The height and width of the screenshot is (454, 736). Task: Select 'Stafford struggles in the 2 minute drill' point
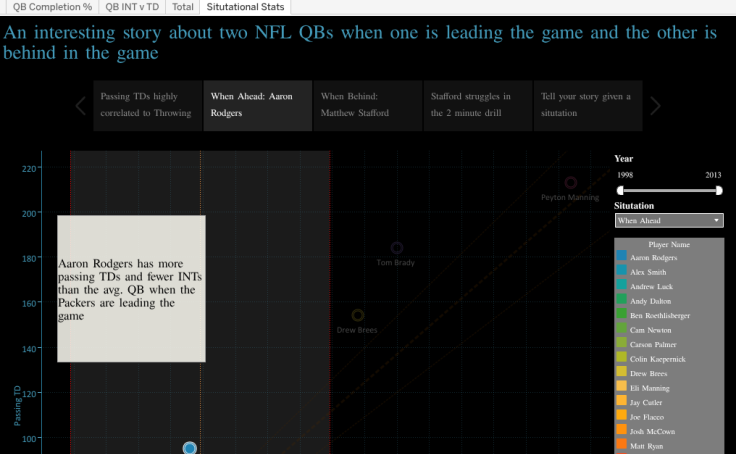click(x=478, y=105)
